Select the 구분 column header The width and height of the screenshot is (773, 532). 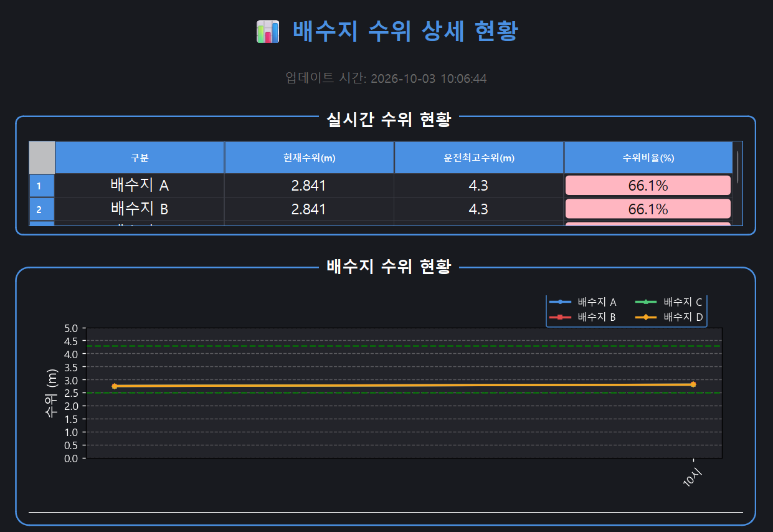pos(140,158)
